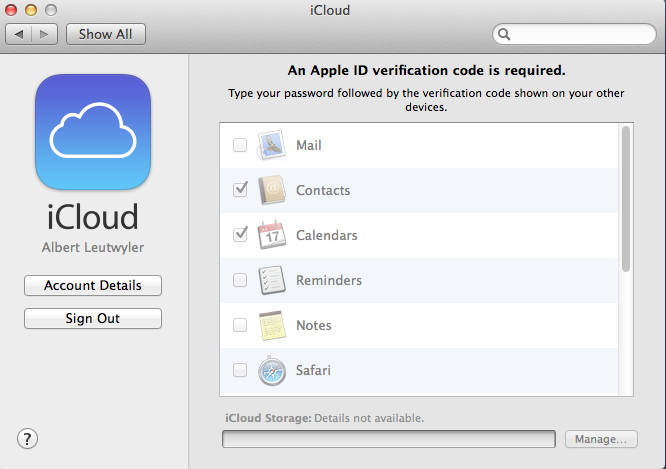666x469 pixels.
Task: Enable the Notes checkbox
Action: point(240,325)
